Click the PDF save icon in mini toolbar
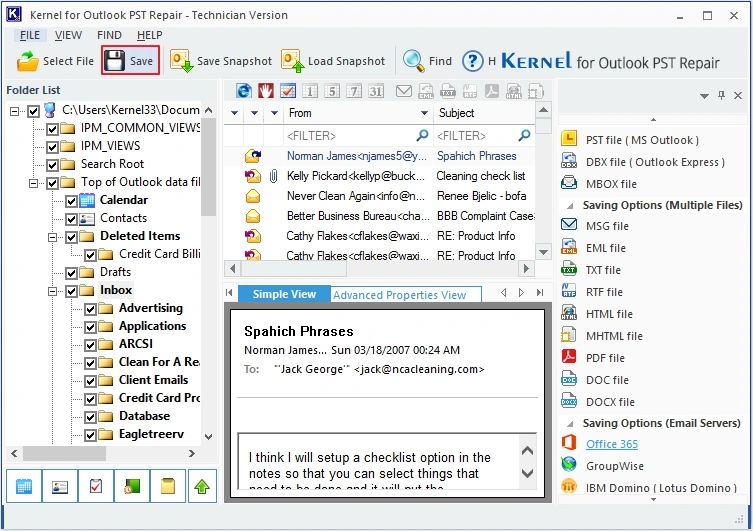 point(492,90)
